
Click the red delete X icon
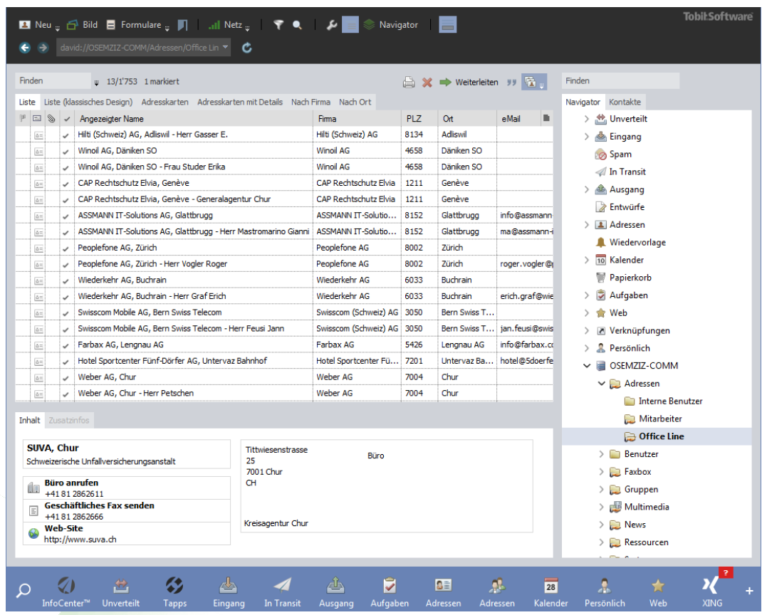(427, 82)
